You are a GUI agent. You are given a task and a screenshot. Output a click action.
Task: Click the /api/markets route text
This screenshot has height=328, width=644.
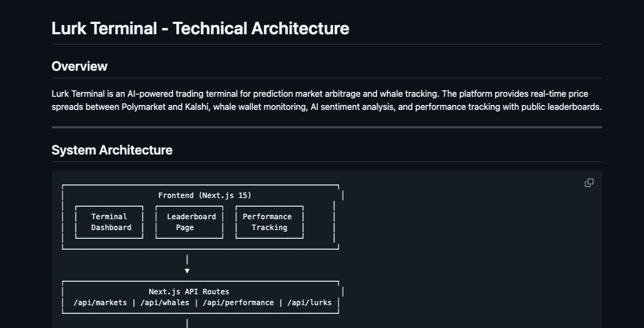100,302
